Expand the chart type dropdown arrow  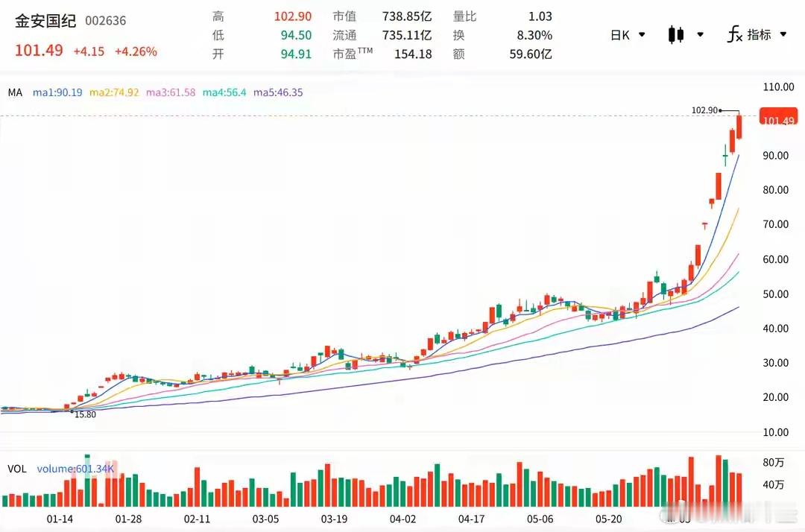pos(700,35)
